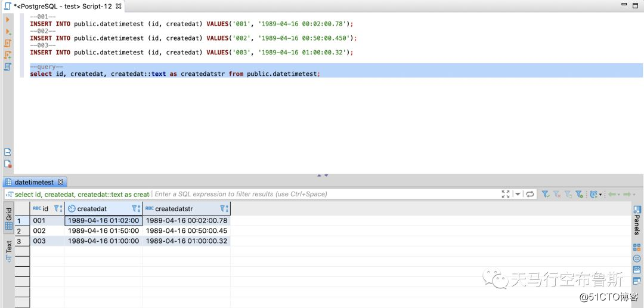Save filter settings funnel icon

click(x=568, y=194)
